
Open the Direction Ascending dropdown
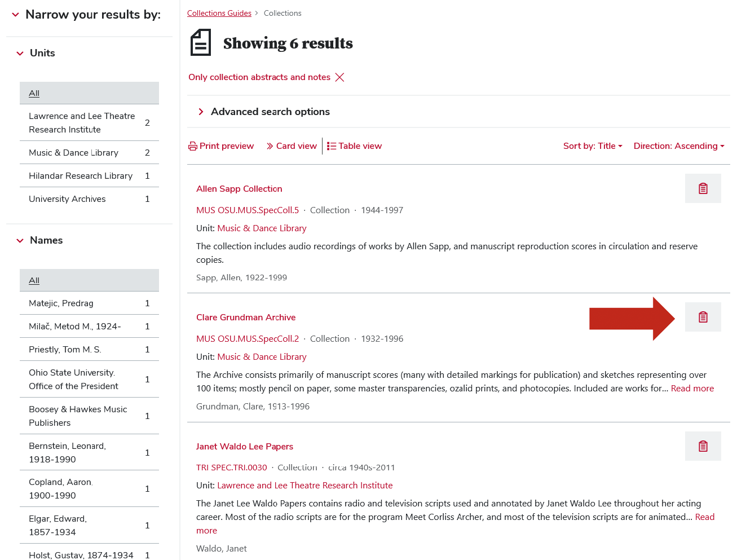pyautogui.click(x=679, y=146)
